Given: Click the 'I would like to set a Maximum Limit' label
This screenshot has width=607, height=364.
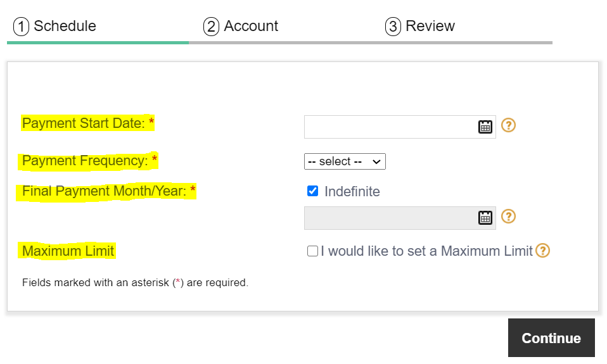Looking at the screenshot, I should click(426, 251).
